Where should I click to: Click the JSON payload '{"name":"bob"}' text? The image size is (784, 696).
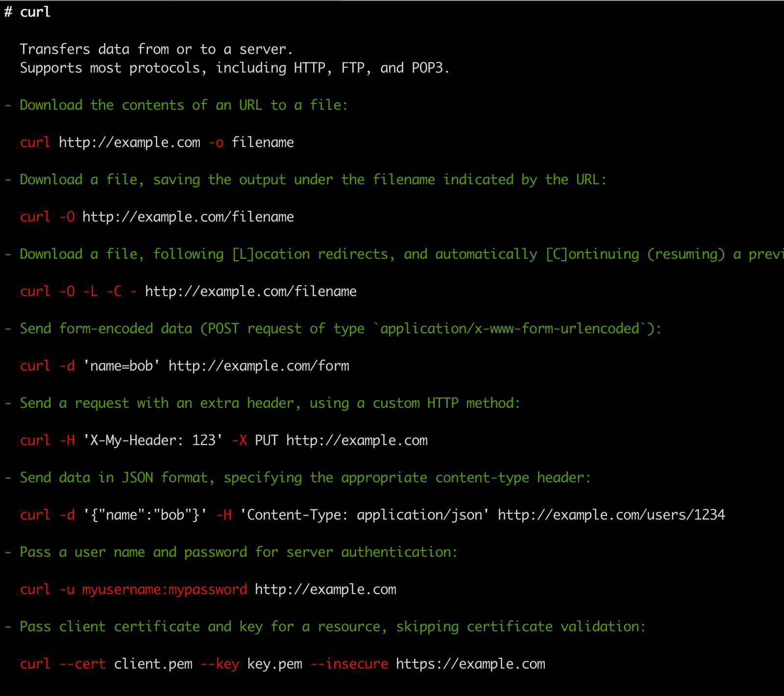point(144,515)
